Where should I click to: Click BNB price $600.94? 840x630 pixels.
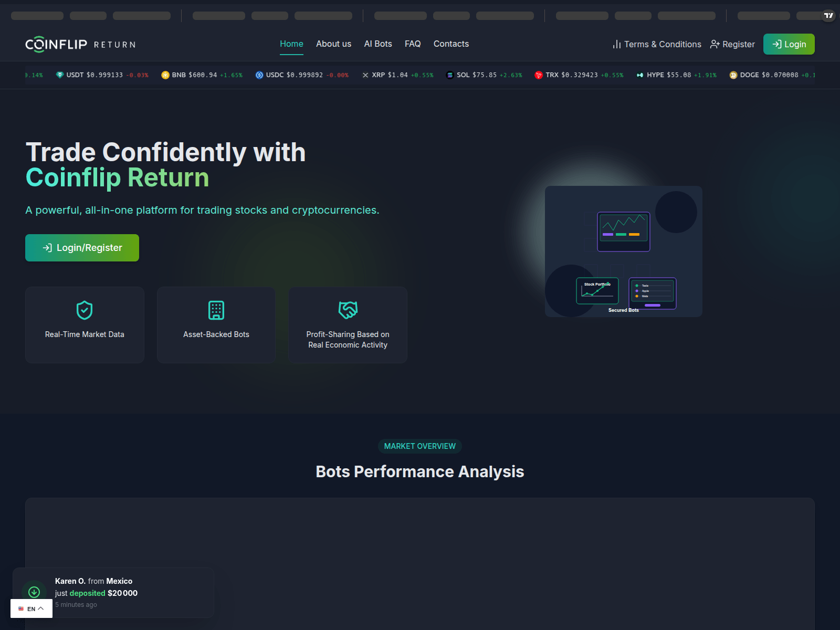pos(203,75)
